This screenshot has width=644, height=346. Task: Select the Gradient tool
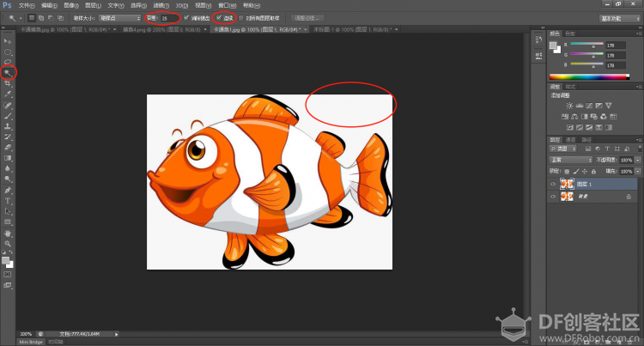(8, 158)
